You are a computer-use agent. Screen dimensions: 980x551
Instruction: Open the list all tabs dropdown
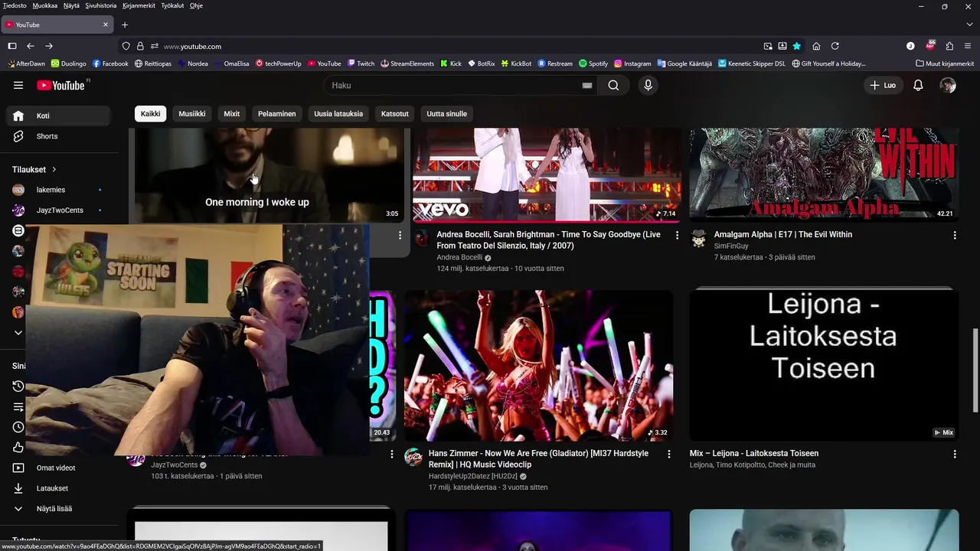[x=969, y=24]
